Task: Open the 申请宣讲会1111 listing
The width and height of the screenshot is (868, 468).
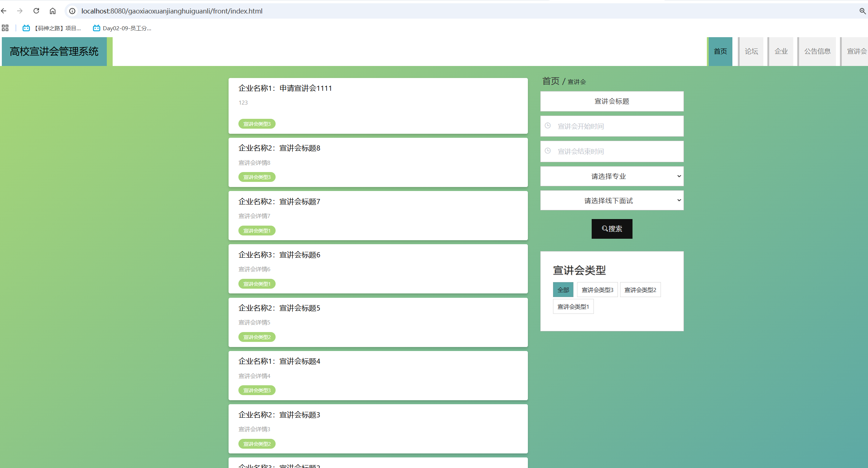Action: pyautogui.click(x=305, y=88)
